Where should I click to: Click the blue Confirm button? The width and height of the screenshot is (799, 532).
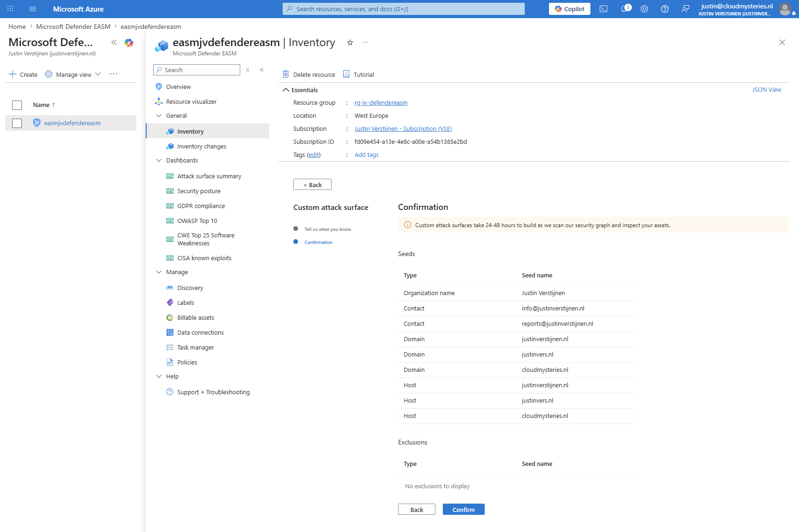[464, 510]
